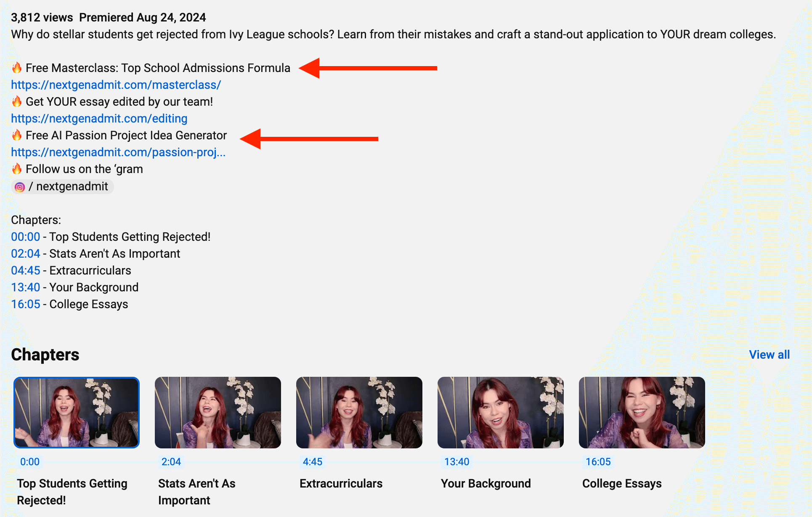Viewport: 812px width, 517px height.
Task: Click the Your Background chapter title text
Action: pos(486,483)
